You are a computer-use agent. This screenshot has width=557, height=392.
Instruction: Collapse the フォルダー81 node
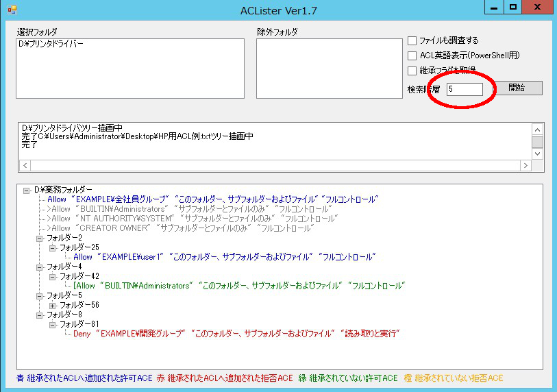(52, 325)
